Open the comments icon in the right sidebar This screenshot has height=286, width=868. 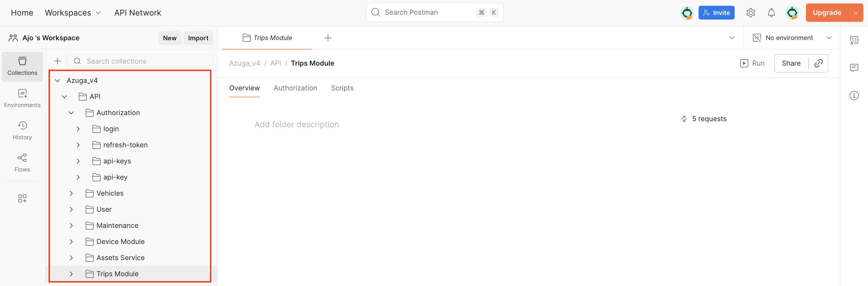(x=854, y=68)
